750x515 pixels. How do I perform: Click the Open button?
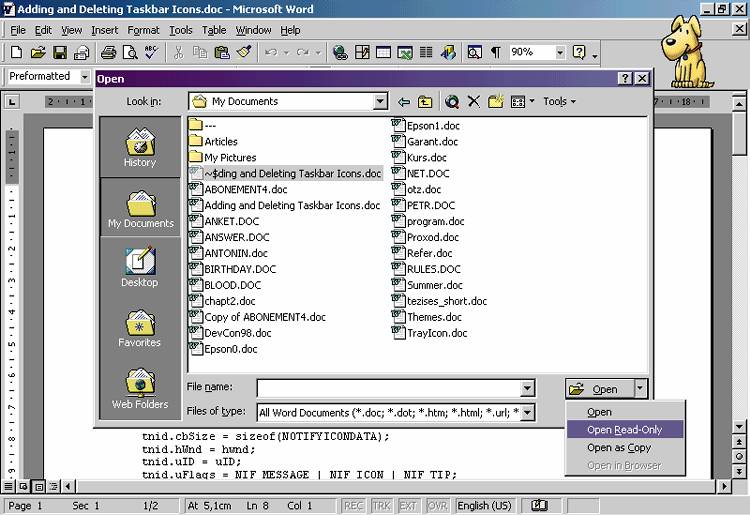tap(597, 389)
